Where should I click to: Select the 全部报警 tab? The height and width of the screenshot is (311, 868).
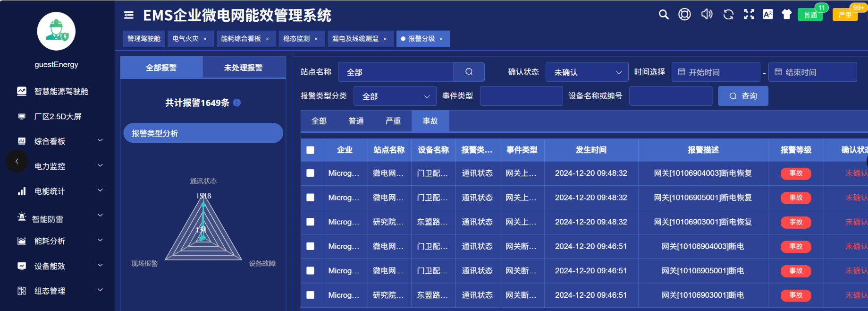161,68
